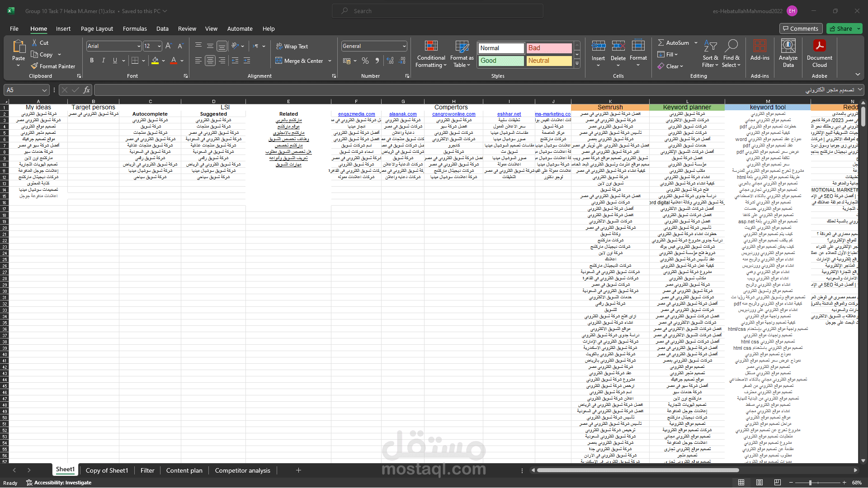
Task: Click the AutoSum sigma icon
Action: point(661,43)
